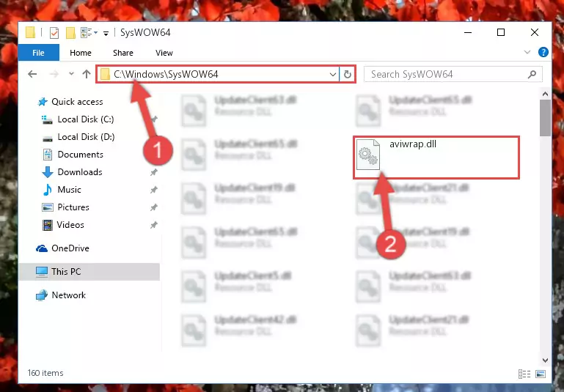Click the This PC monitor icon
564x392 pixels.
[x=42, y=272]
